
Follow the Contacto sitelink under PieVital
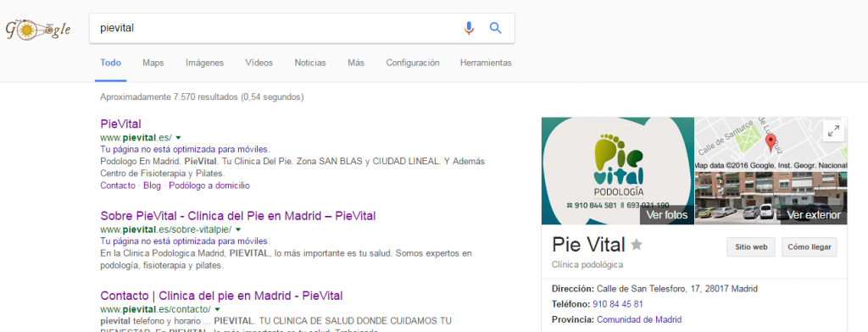[x=117, y=186]
